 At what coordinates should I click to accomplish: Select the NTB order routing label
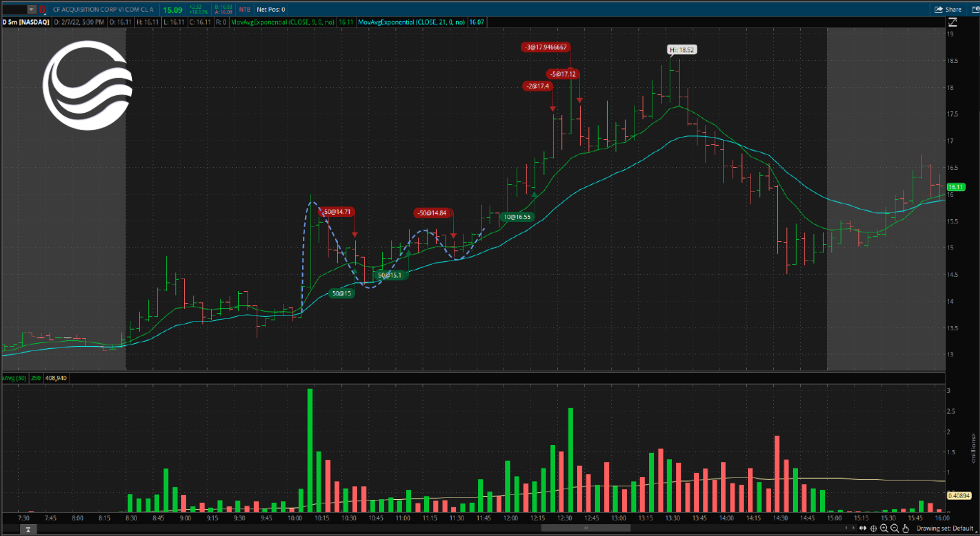(x=244, y=9)
